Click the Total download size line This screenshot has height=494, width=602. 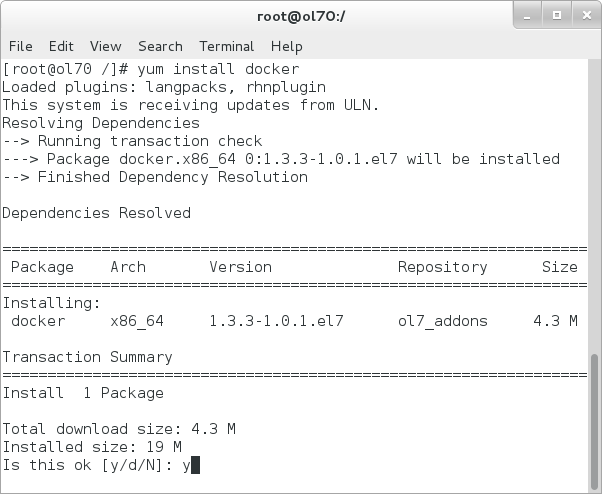coord(119,429)
